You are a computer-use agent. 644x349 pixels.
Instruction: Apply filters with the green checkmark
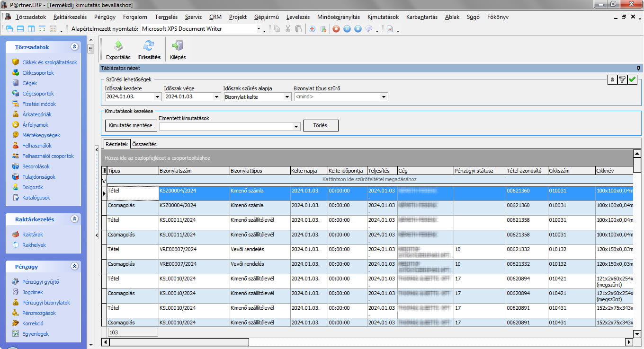632,80
